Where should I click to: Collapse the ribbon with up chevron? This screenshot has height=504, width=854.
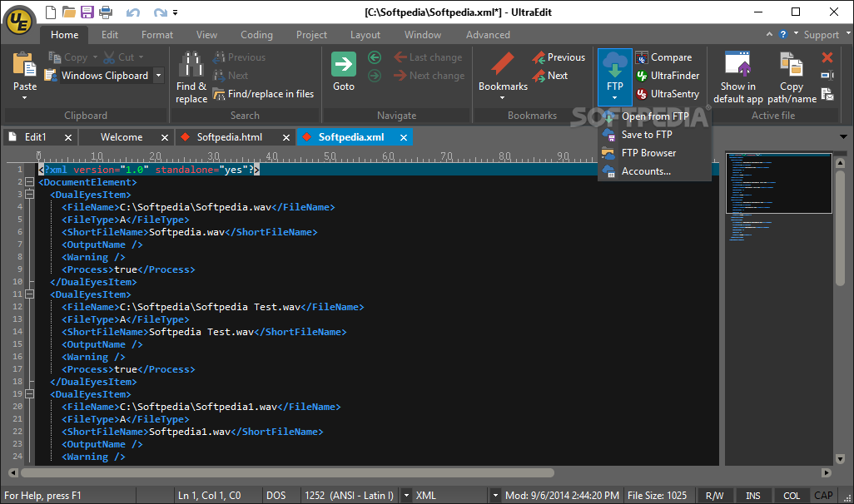coord(769,34)
